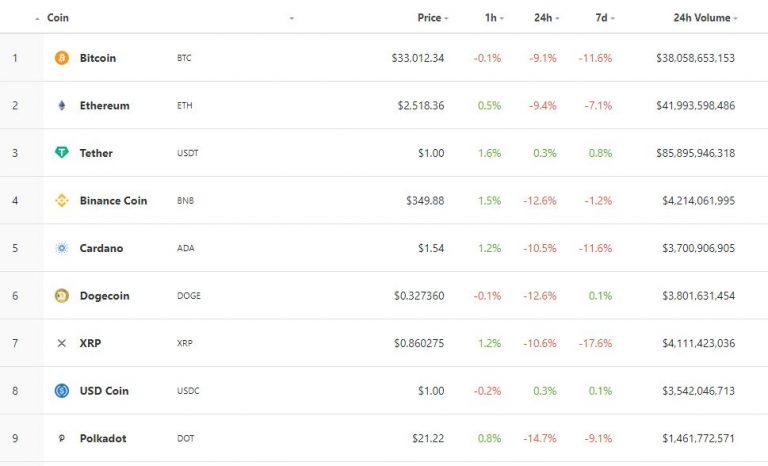Click the Bitcoin orange logo icon

point(62,58)
